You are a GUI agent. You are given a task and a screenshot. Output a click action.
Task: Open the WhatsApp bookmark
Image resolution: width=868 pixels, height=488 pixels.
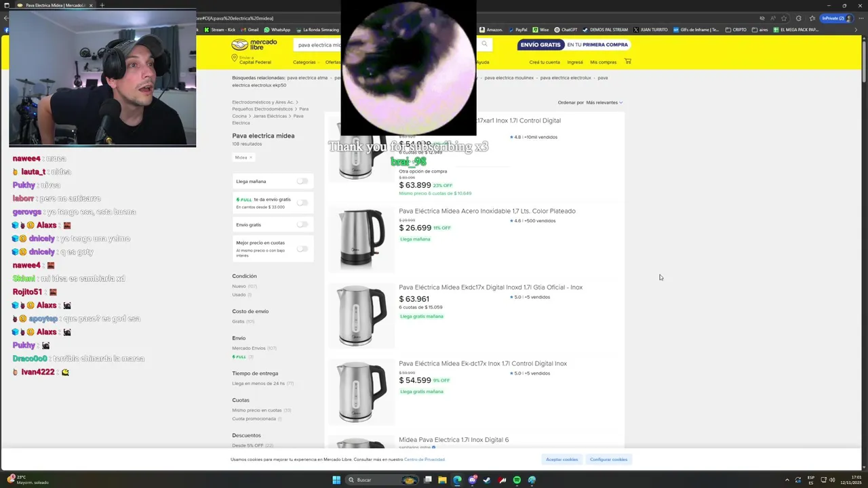click(277, 30)
